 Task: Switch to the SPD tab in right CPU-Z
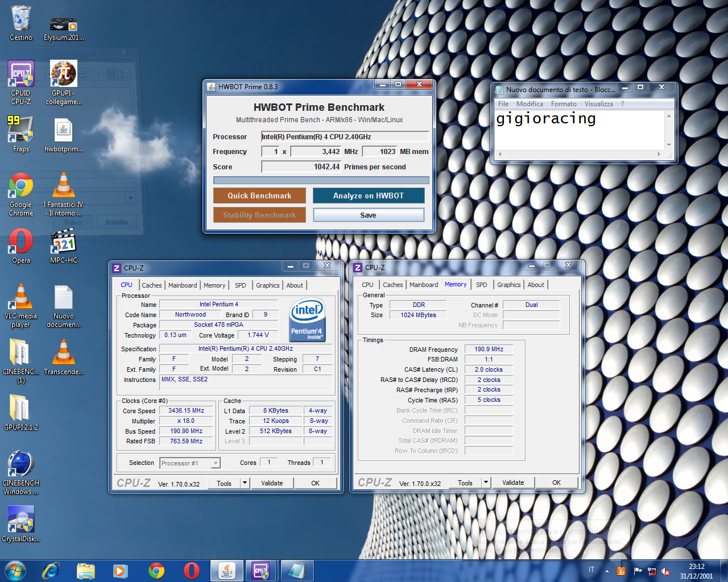(482, 285)
